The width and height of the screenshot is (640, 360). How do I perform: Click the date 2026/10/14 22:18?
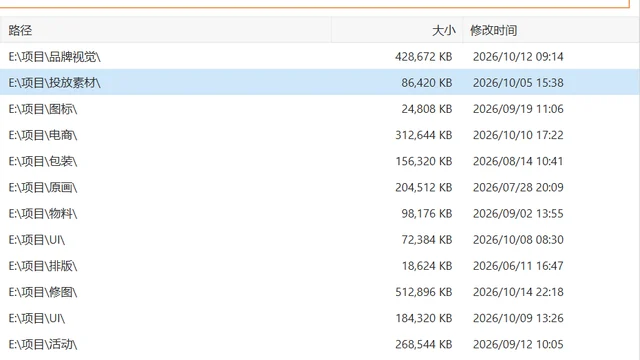[518, 292]
